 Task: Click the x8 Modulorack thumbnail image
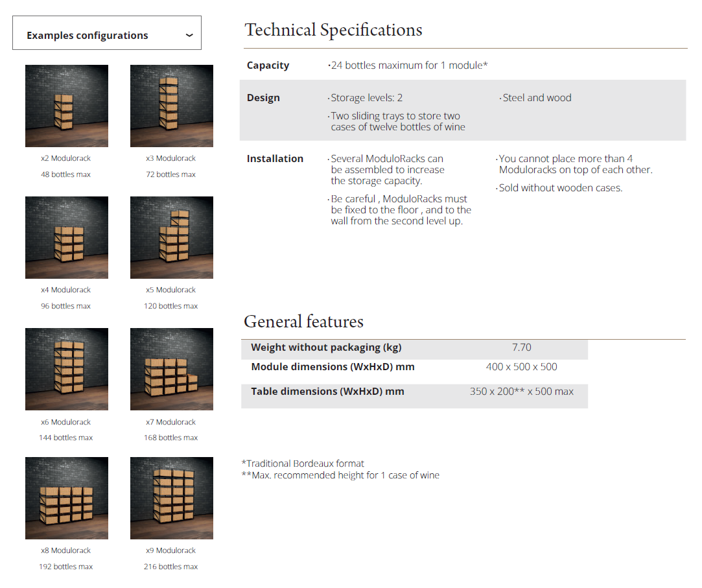(67, 498)
